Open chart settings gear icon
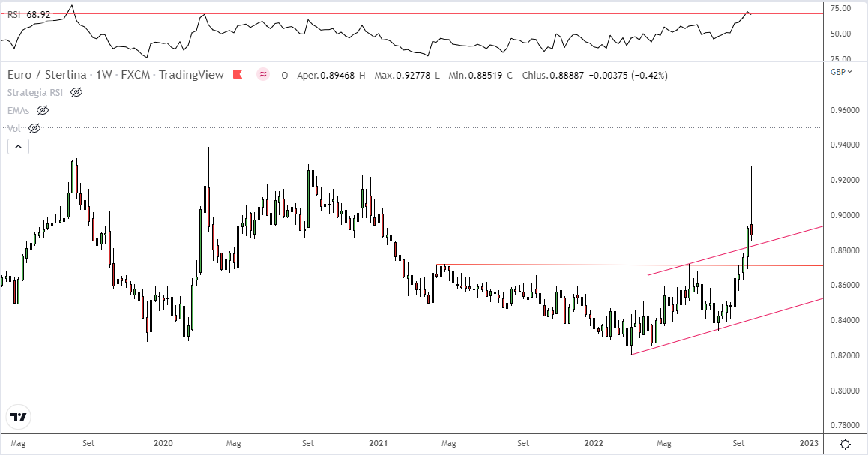Screen dimensions: 868x455 pyautogui.click(x=846, y=443)
